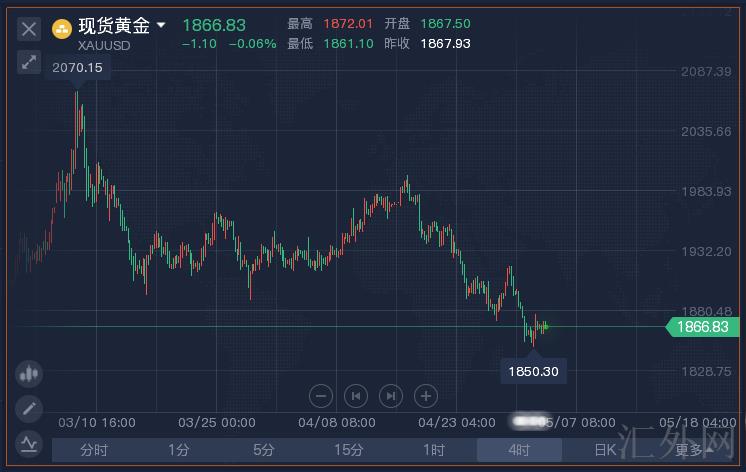Jump to the latest candles
The height and width of the screenshot is (472, 746).
click(391, 395)
